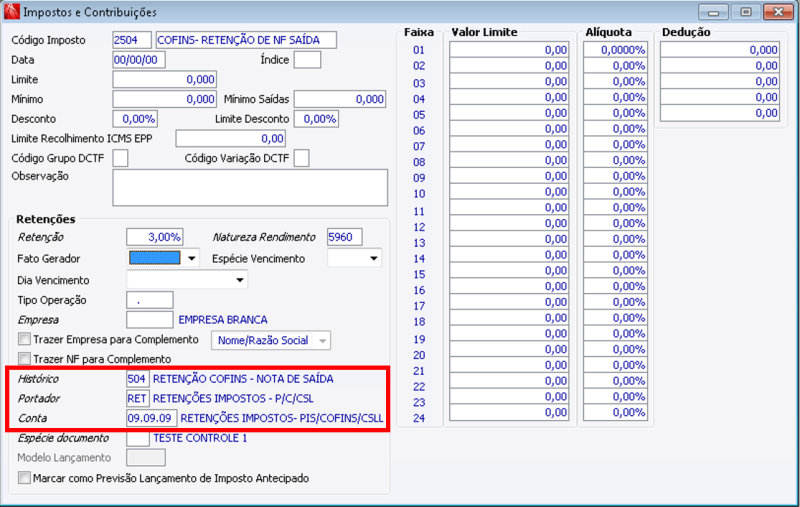Click the Índice input field
Screen dimensions: 800x507
click(x=308, y=60)
